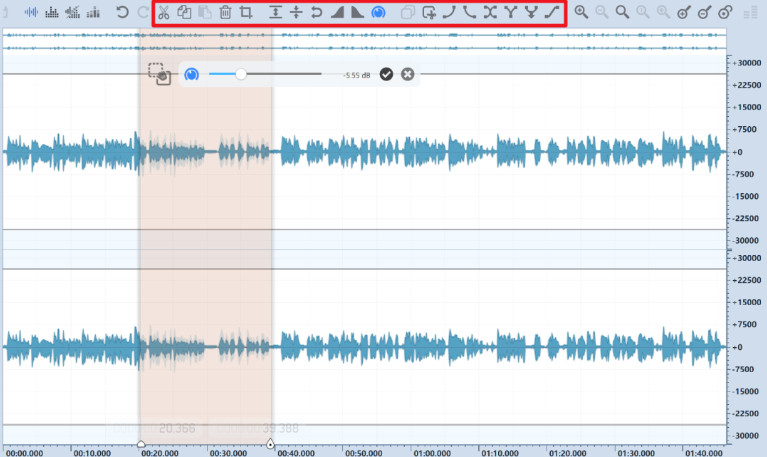The height and width of the screenshot is (457, 767).
Task: Undo the last edit
Action: [x=122, y=12]
